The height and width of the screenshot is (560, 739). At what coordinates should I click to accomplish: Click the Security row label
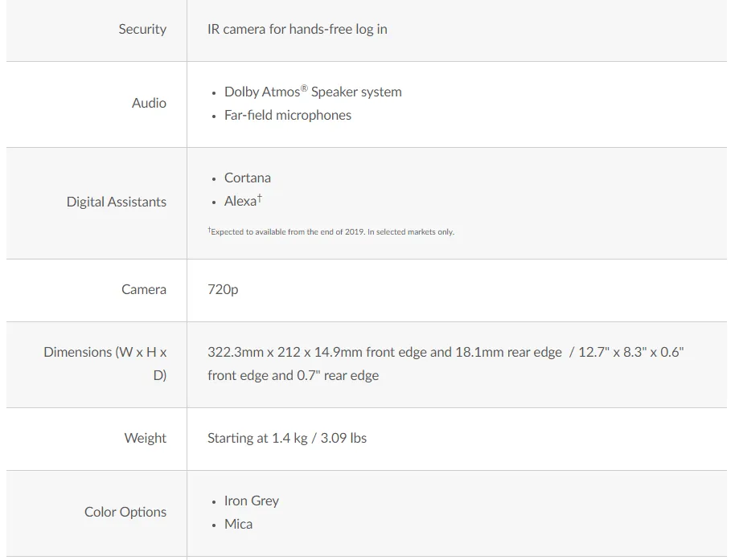(142, 29)
